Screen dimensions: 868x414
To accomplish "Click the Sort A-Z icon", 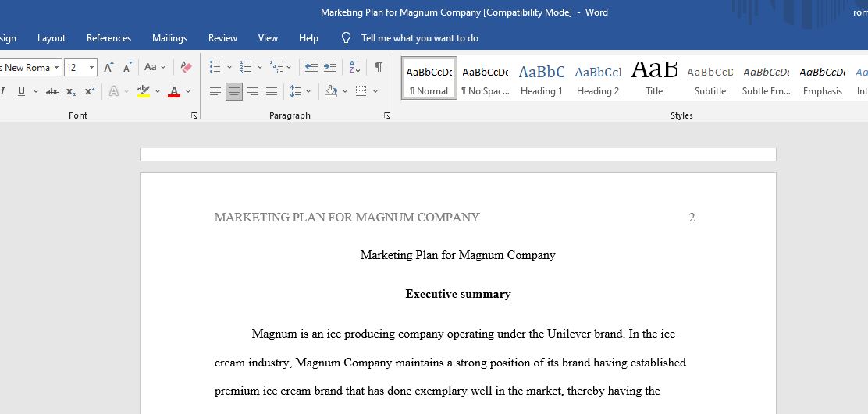I will pyautogui.click(x=355, y=67).
